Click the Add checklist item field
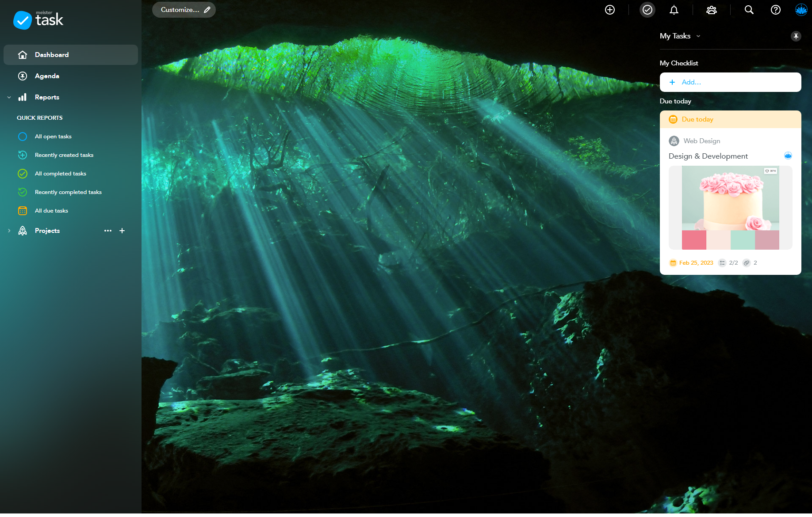 730,82
